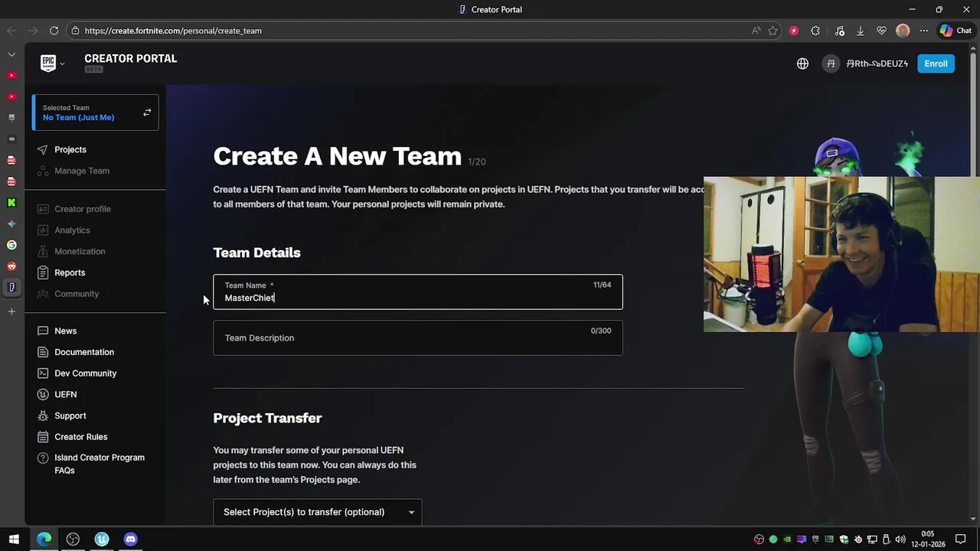Expand the vertical tabs chevron
Screen dimensions: 980x551
11,54
